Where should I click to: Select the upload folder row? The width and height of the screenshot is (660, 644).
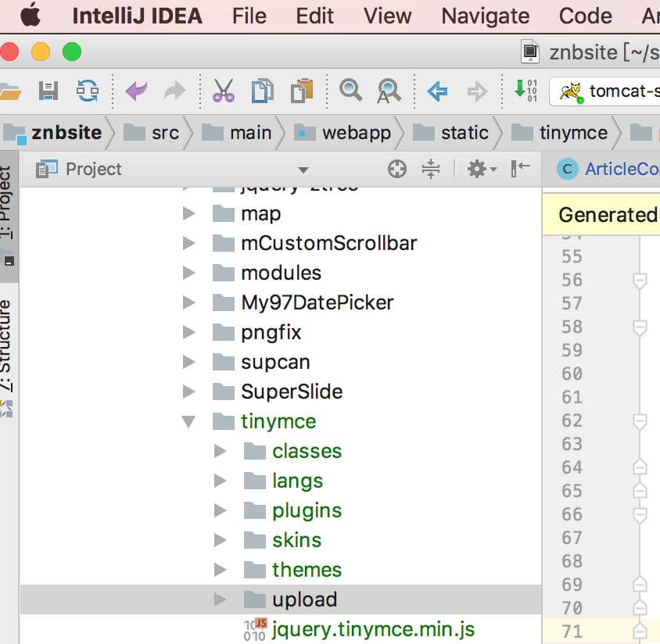point(280,599)
